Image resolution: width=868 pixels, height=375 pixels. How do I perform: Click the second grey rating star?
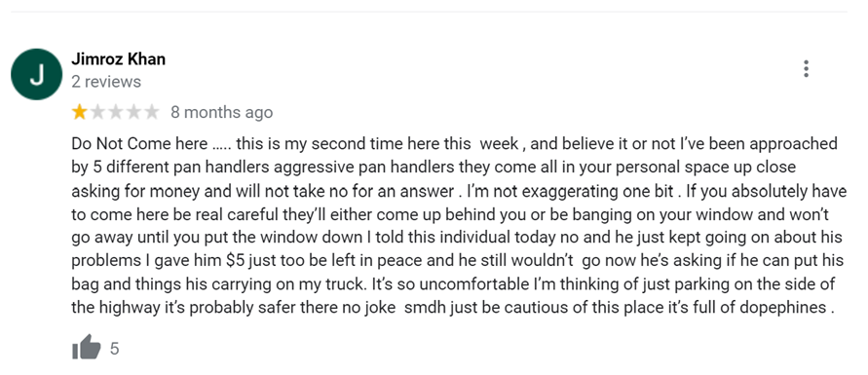point(96,113)
